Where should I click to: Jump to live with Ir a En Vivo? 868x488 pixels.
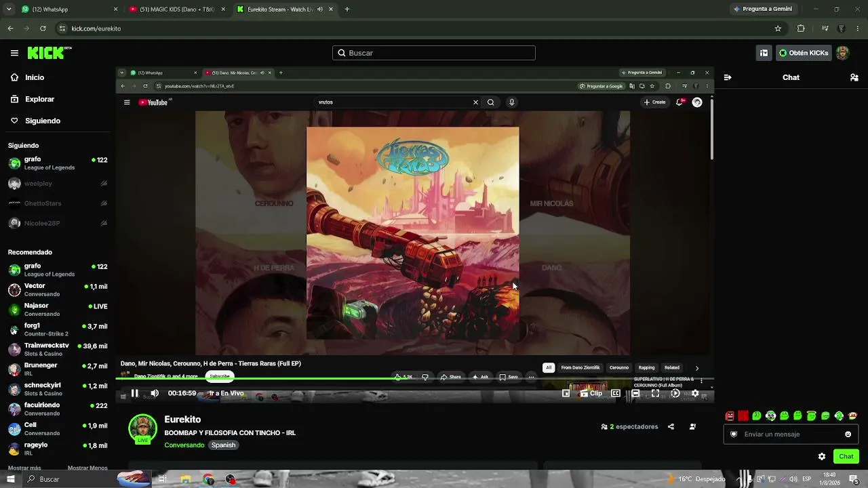pyautogui.click(x=226, y=393)
